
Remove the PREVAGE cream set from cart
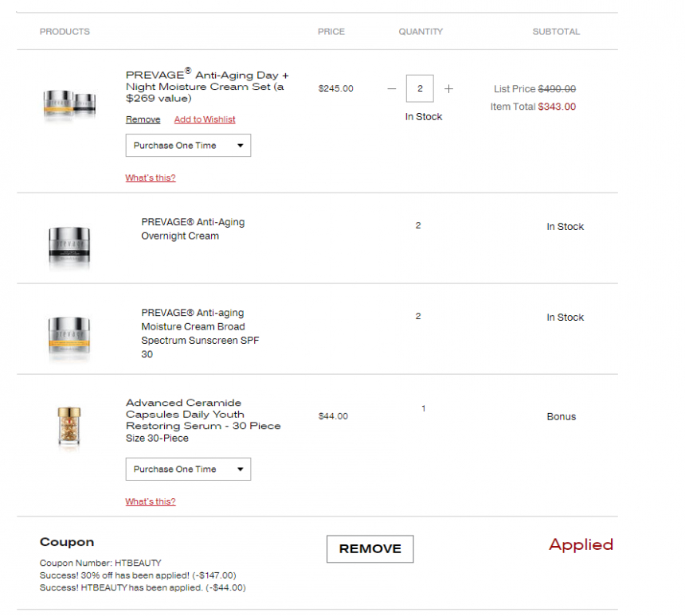tap(143, 119)
